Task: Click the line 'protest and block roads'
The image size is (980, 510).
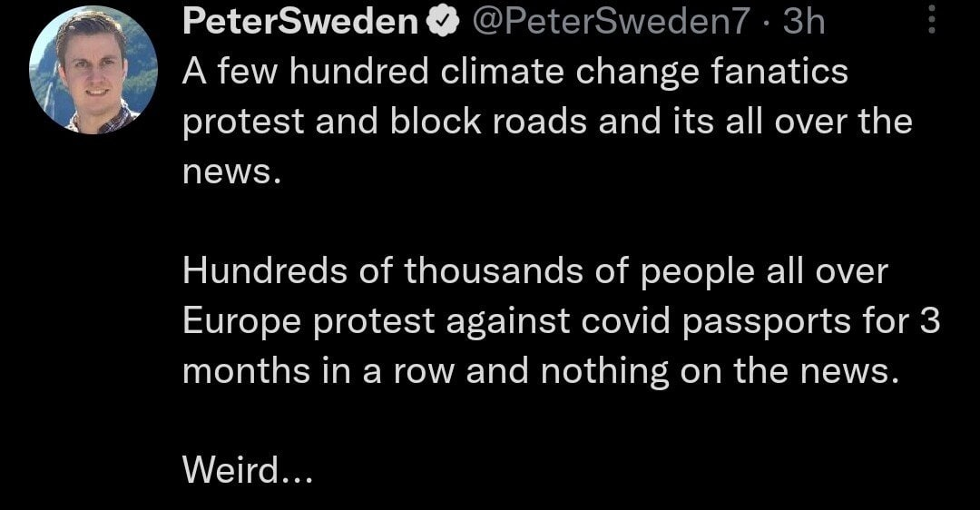Action: (x=546, y=121)
